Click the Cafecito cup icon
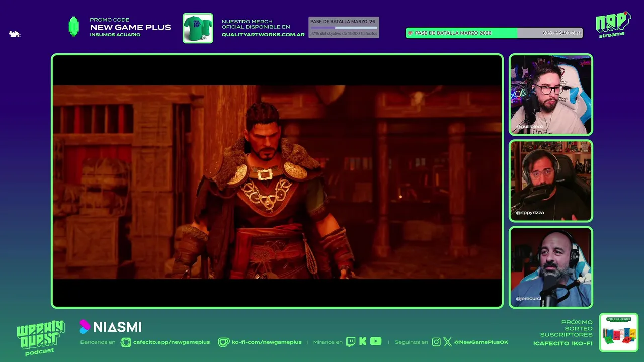The width and height of the screenshot is (644, 362). coord(126,342)
